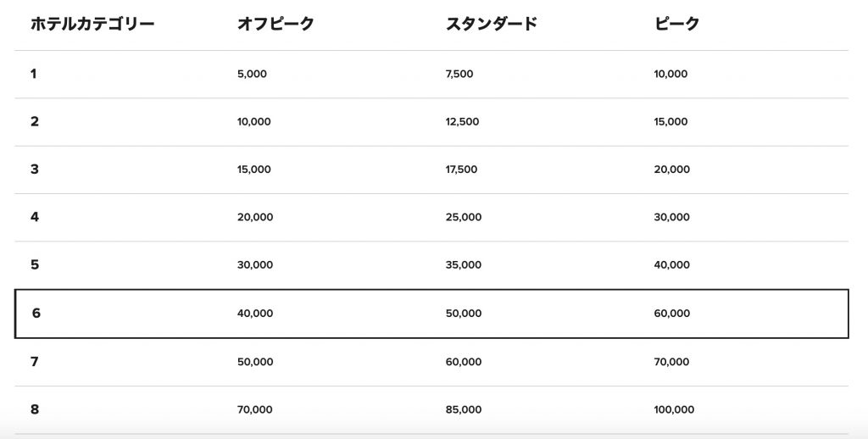Click standard value 35,000 in category 5
Image resolution: width=868 pixels, height=439 pixels.
463,265
